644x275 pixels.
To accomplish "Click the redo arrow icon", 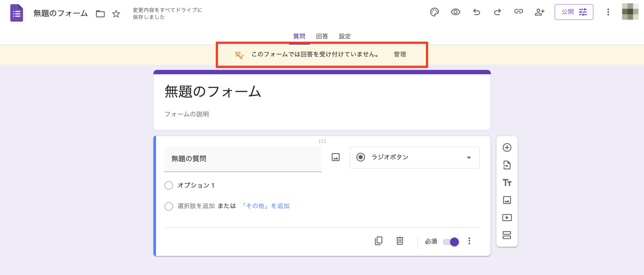I will tap(497, 12).
